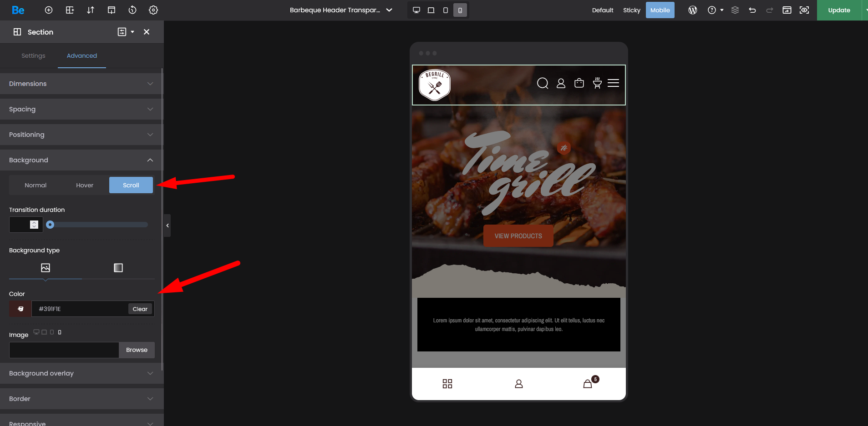Click the account icon in the preview header
Screen dimensions: 868x426
(x=561, y=83)
